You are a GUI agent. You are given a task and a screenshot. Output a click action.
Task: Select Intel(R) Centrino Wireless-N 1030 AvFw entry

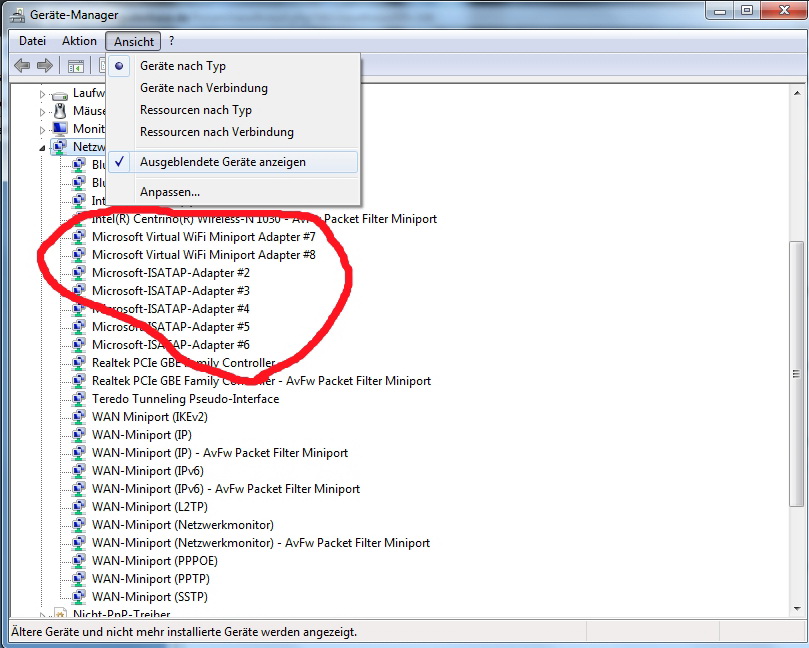point(264,219)
